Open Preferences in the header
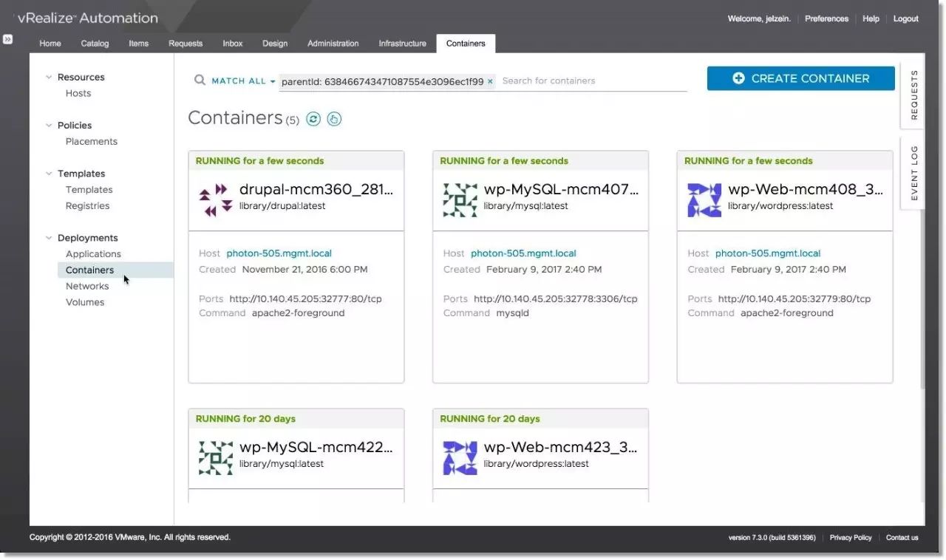The height and width of the screenshot is (560, 946). [826, 18]
